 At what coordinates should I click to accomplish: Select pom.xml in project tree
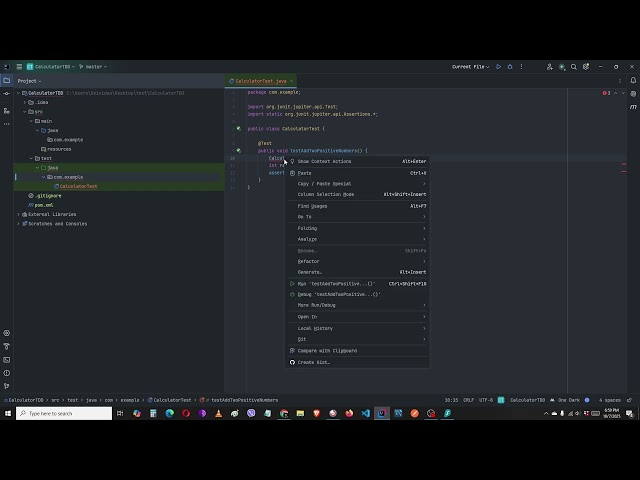point(44,205)
